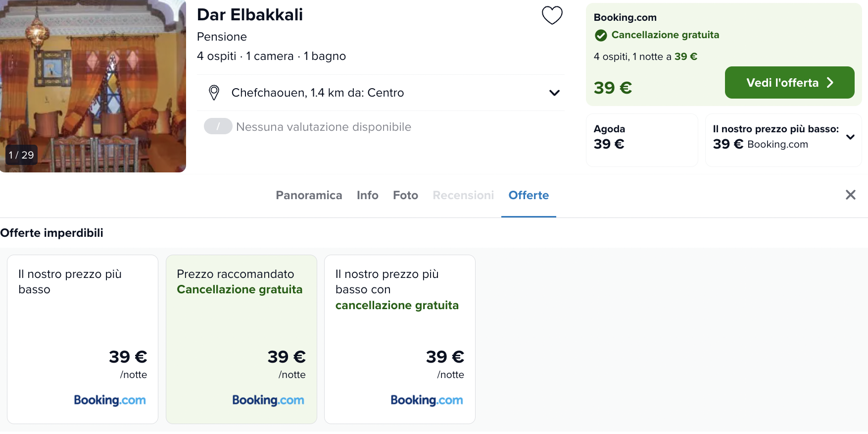Click Booking.com logo in first offer card
The height and width of the screenshot is (434, 868).
click(110, 400)
